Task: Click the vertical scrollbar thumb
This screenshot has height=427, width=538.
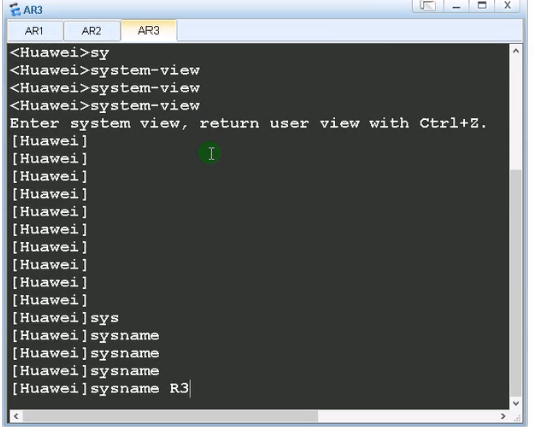Action: [x=516, y=282]
